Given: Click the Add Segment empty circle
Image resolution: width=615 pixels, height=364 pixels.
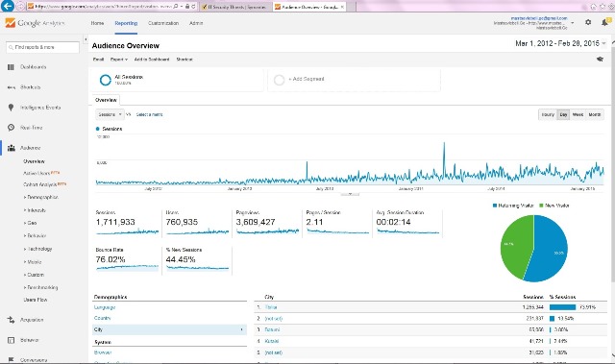Looking at the screenshot, I should [279, 80].
